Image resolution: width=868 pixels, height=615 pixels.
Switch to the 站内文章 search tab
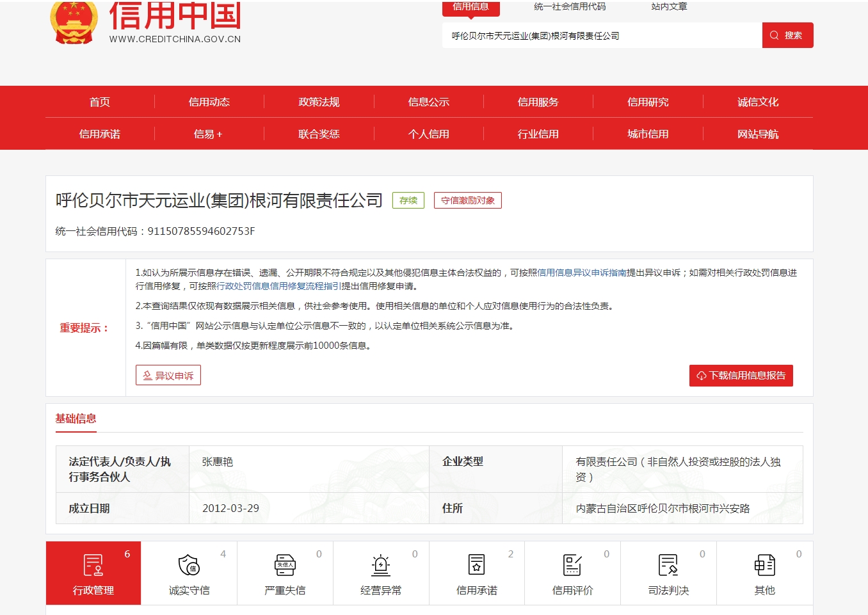669,6
